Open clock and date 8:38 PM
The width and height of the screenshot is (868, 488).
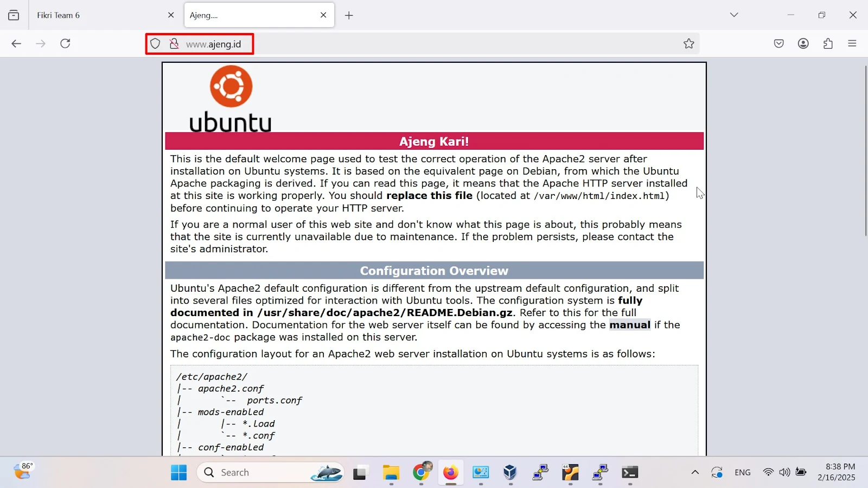pyautogui.click(x=837, y=472)
